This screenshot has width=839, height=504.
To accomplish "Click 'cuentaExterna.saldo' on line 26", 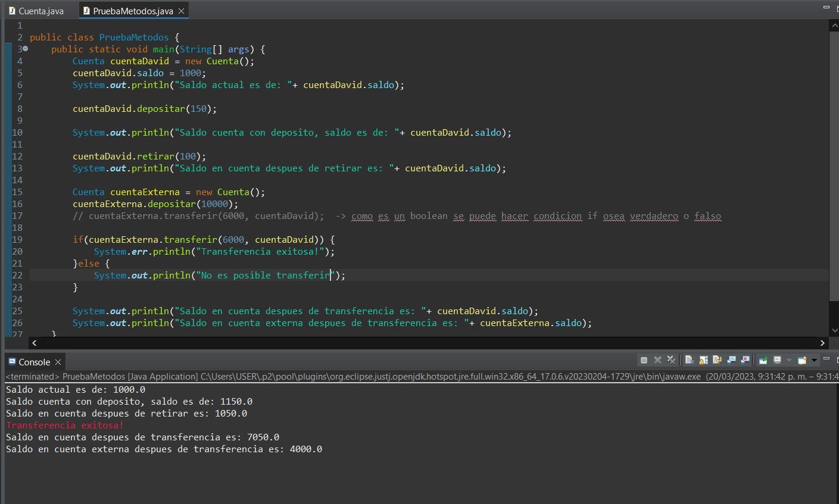I will pos(531,323).
